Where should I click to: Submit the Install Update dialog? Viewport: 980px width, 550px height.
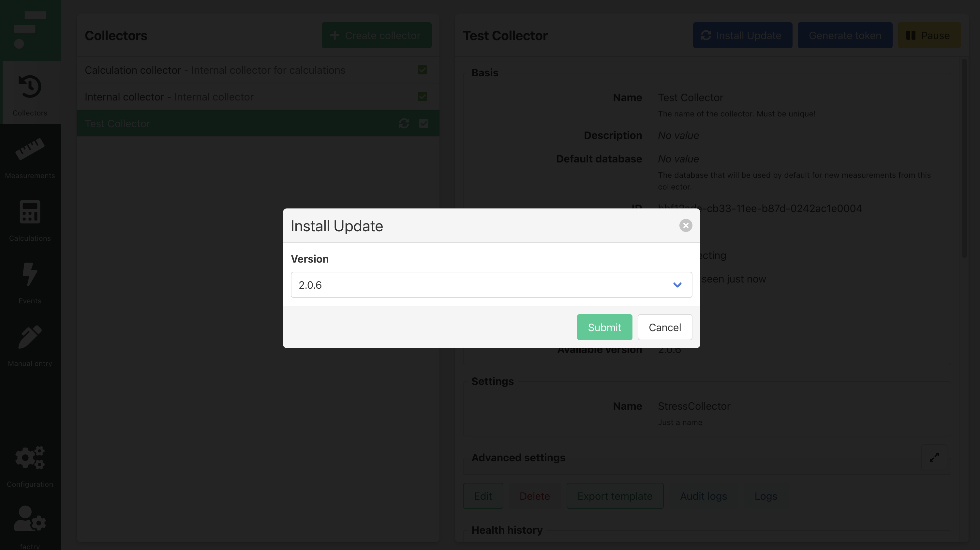[604, 327]
